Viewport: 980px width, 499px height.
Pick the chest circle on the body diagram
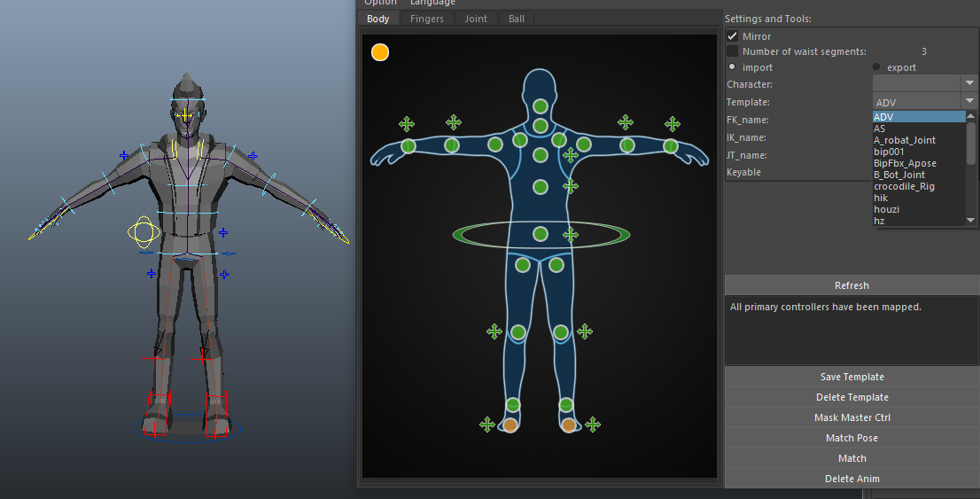coord(541,155)
